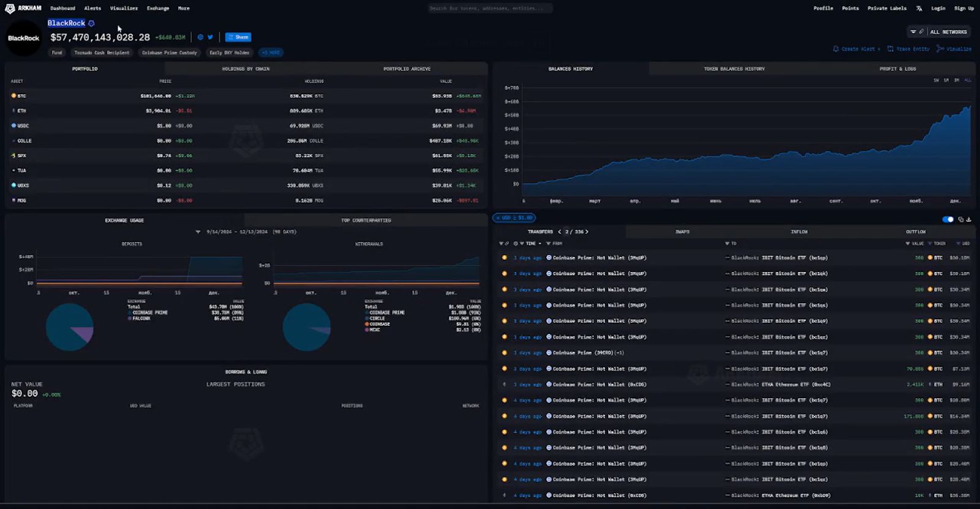The width and height of the screenshot is (980, 509).
Task: Switch to Holdings By Chain tab
Action: [x=246, y=69]
